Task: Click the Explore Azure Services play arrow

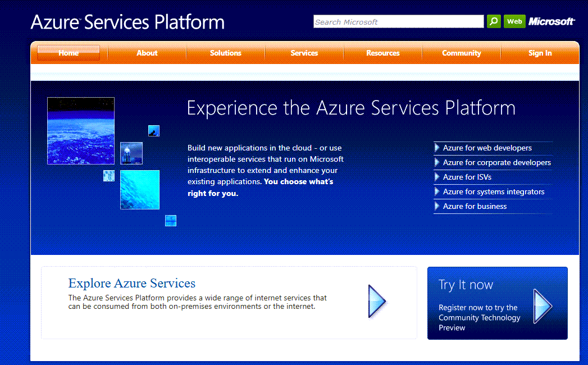Action: 376,301
